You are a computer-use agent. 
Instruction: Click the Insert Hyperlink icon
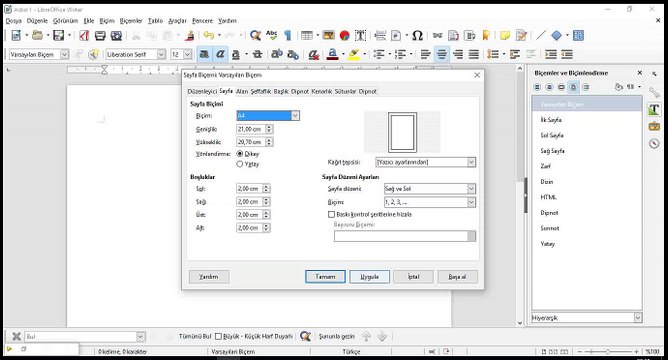(438, 36)
